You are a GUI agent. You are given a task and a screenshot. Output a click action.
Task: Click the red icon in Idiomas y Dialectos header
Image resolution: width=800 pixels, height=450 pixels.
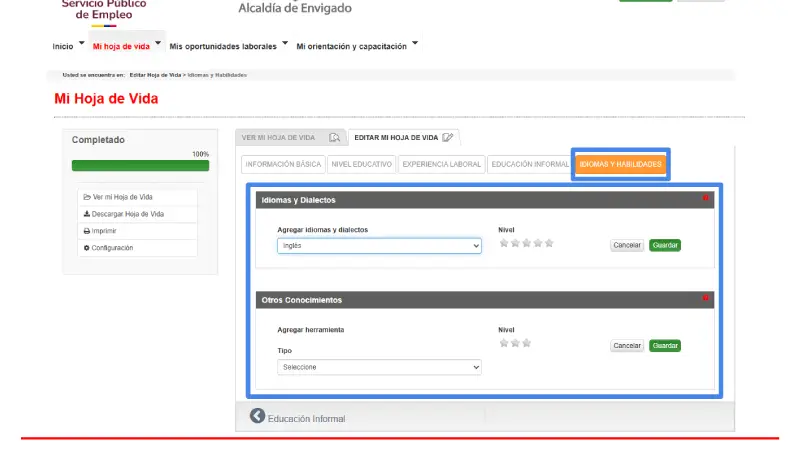[706, 198]
